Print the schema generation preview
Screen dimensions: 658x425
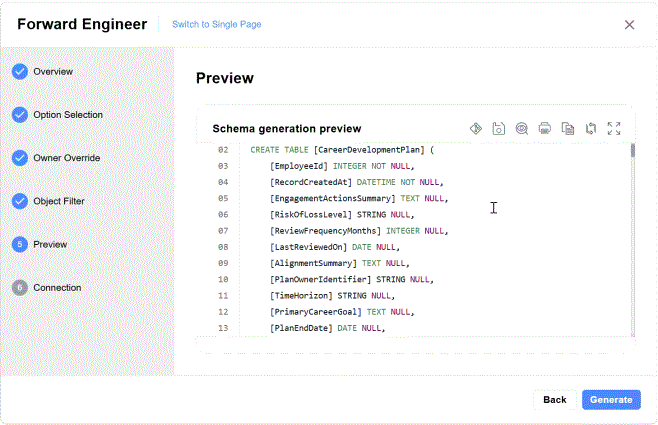coord(545,128)
